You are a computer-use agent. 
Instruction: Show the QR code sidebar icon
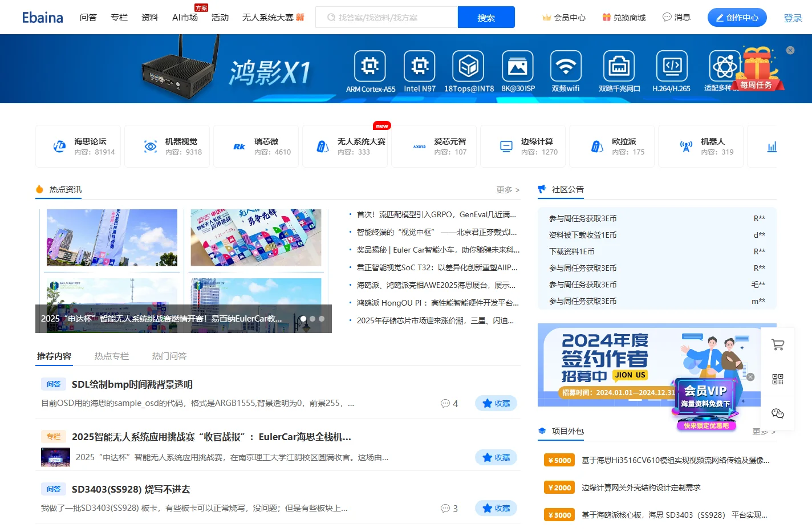click(x=778, y=379)
